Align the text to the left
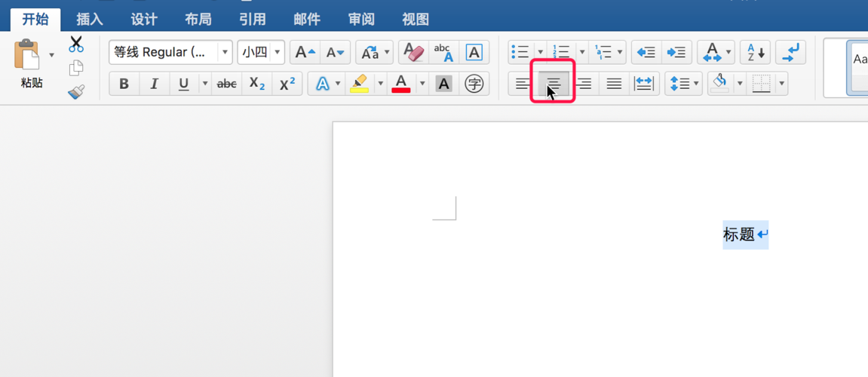 click(523, 84)
